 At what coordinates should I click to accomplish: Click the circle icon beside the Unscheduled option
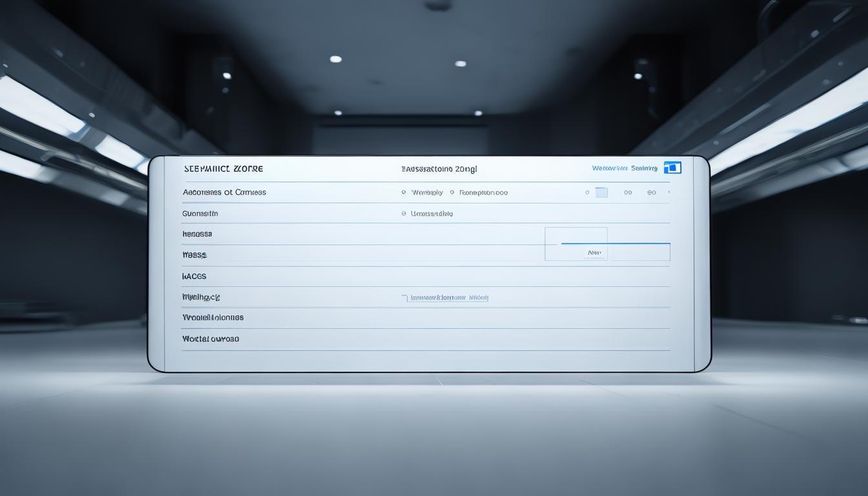click(406, 213)
